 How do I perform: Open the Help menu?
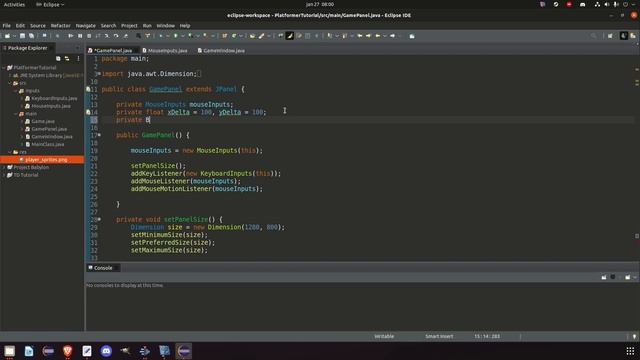(184, 25)
